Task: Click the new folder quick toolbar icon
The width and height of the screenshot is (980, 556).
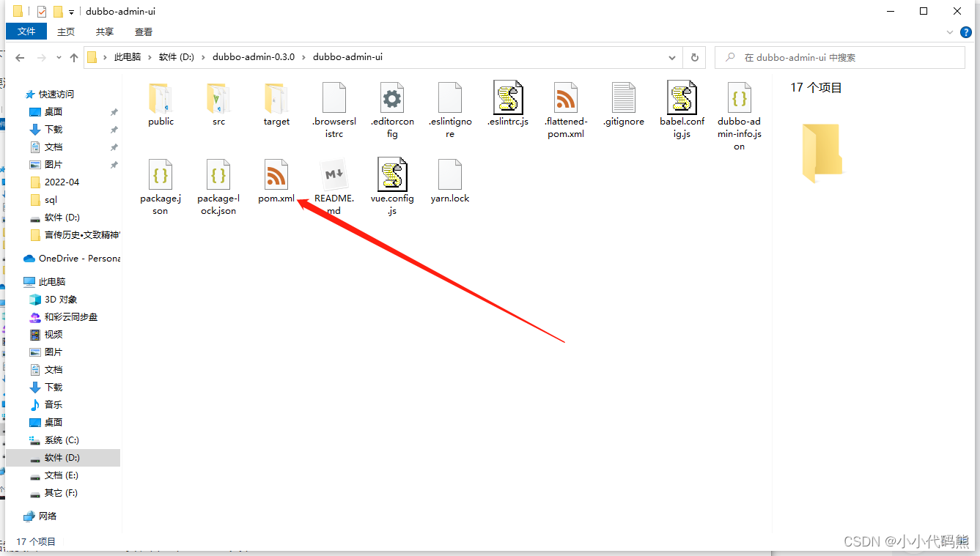Action: click(x=58, y=12)
